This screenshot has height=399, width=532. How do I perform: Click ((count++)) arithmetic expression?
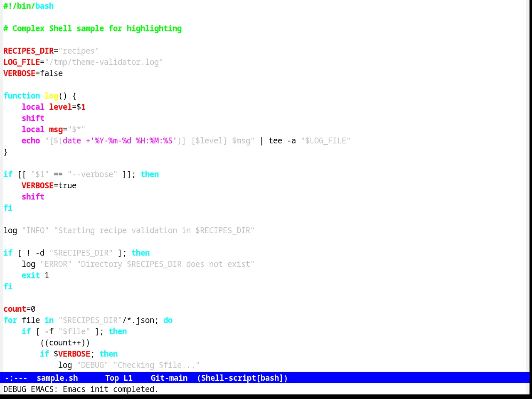[65, 342]
